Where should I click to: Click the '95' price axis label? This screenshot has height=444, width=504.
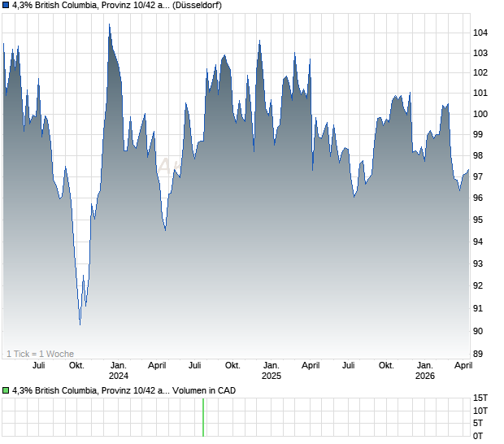(x=478, y=220)
